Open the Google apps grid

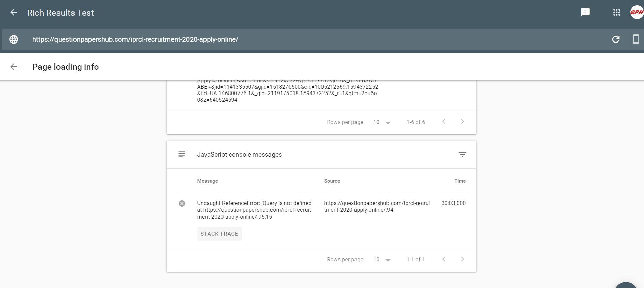[x=616, y=13]
